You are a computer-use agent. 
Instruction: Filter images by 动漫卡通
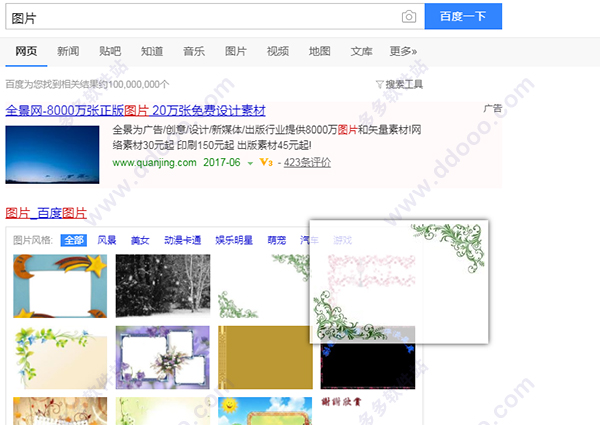tap(183, 240)
